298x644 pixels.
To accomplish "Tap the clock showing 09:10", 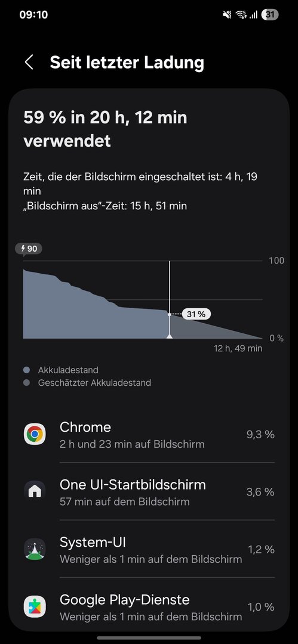I will pos(33,15).
